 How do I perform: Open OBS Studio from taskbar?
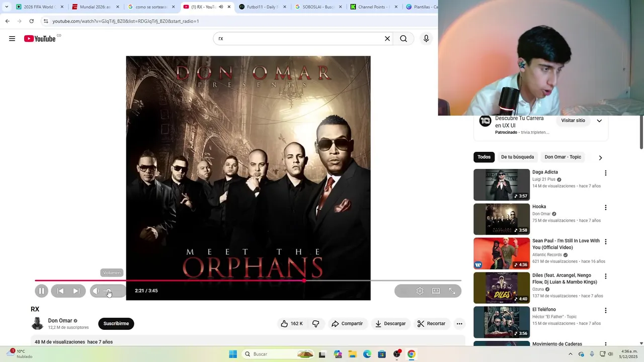[x=397, y=354]
